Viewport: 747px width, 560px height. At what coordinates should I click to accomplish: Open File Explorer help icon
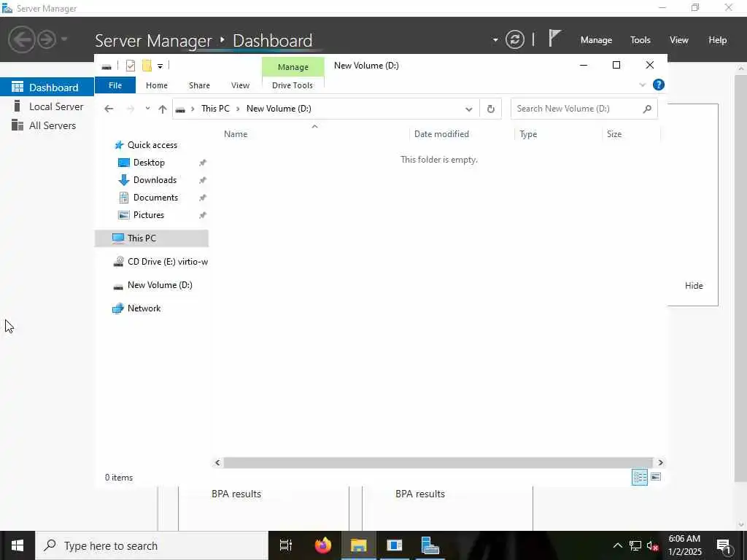[x=659, y=85]
